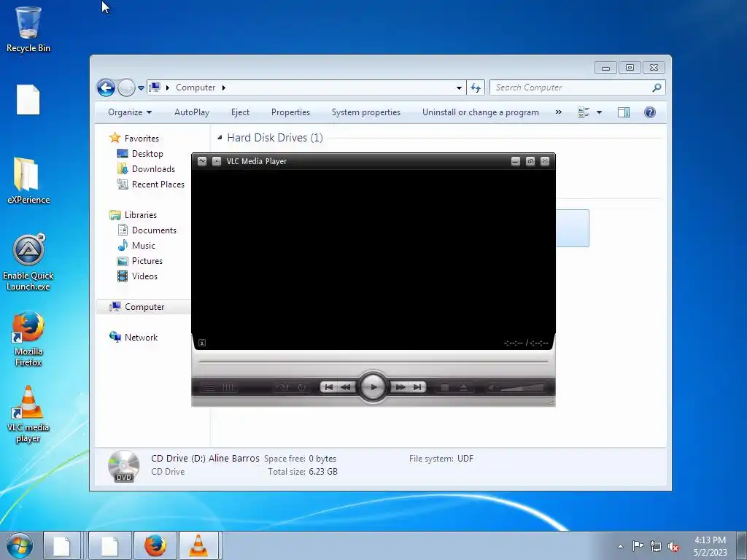The height and width of the screenshot is (560, 747).
Task: Click Eject in Explorer toolbar
Action: coord(240,112)
